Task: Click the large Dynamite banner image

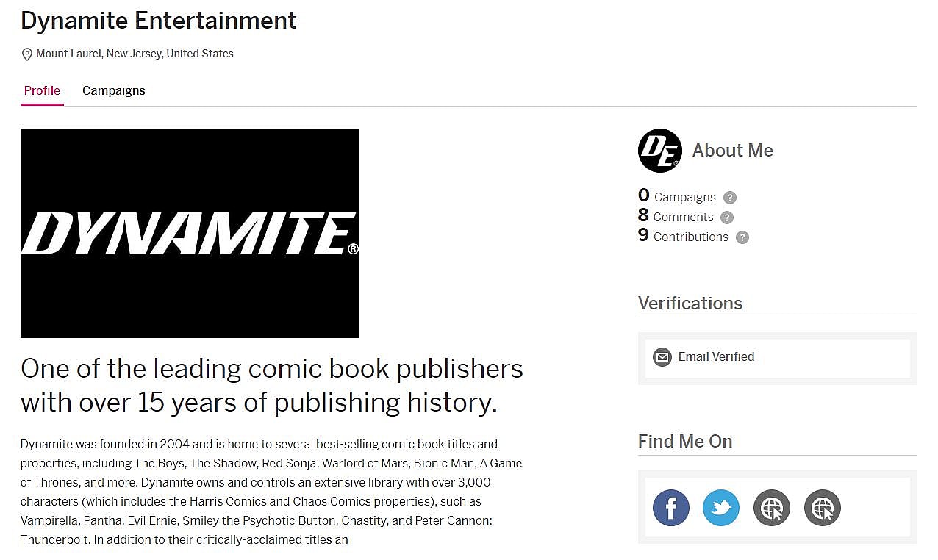Action: click(x=190, y=233)
